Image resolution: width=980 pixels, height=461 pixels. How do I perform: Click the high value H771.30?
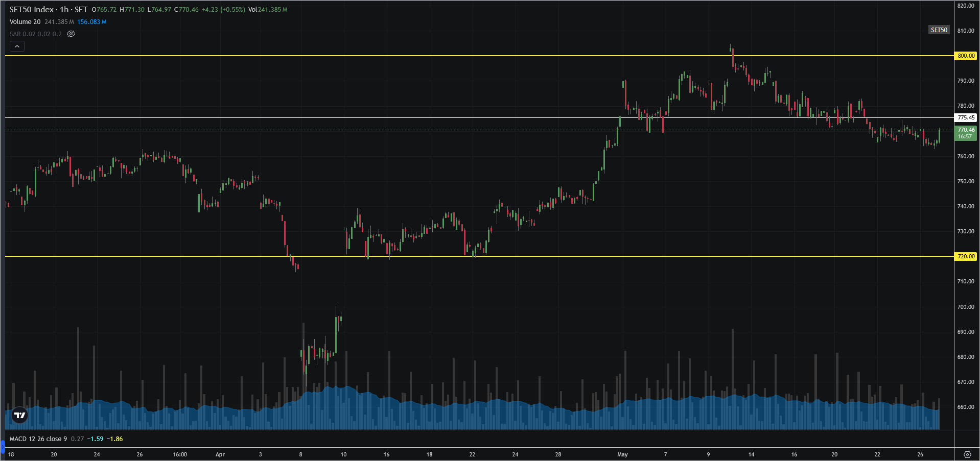pyautogui.click(x=132, y=10)
